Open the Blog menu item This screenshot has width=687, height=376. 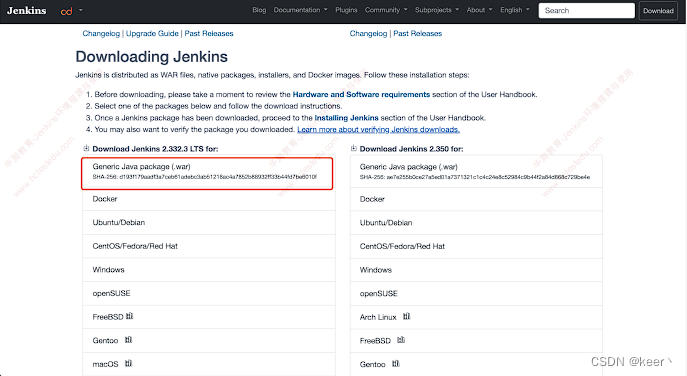pyautogui.click(x=259, y=10)
